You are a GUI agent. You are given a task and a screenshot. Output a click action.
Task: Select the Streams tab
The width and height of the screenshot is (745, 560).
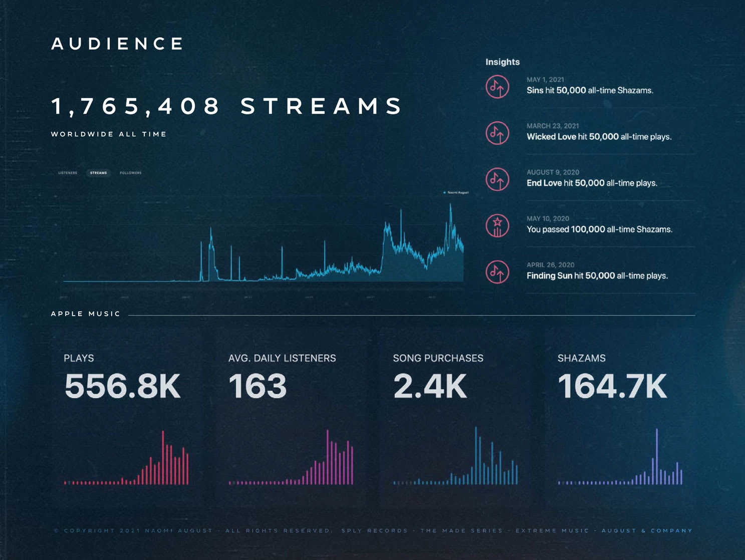tap(98, 173)
